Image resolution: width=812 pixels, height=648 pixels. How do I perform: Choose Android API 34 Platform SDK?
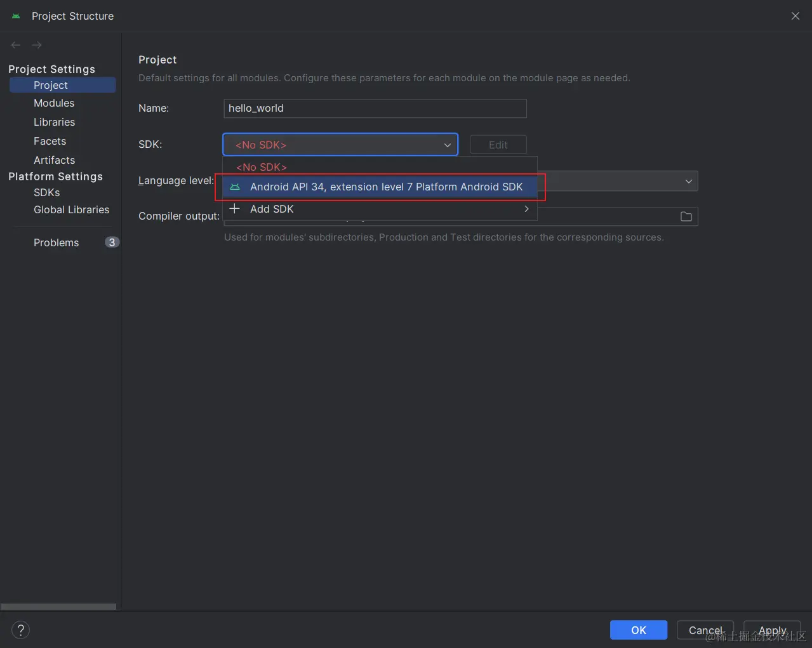point(386,187)
